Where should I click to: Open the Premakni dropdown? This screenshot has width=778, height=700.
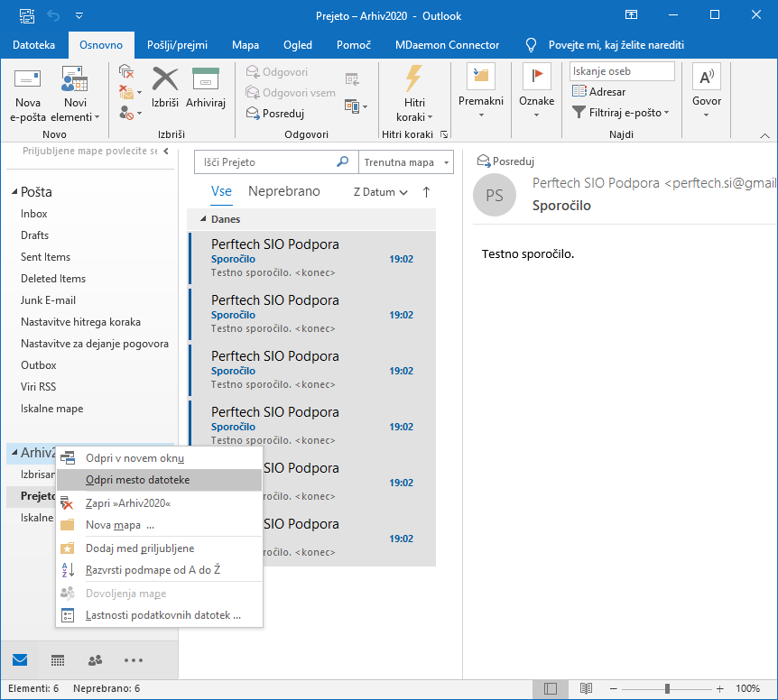pos(481,92)
